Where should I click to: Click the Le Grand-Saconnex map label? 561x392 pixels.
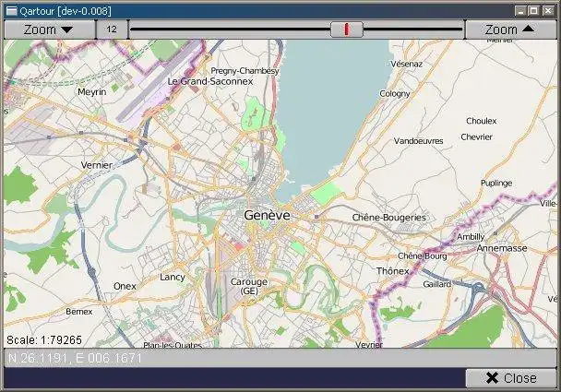[x=210, y=81]
